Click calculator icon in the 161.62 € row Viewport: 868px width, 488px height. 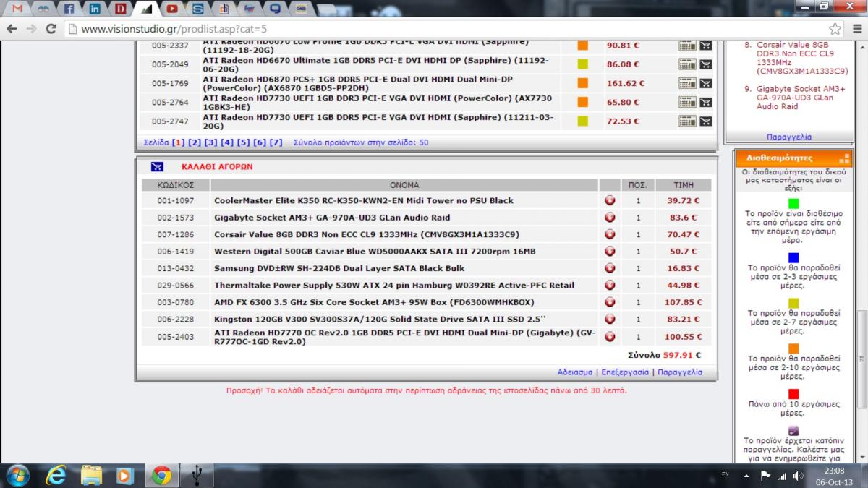[687, 83]
